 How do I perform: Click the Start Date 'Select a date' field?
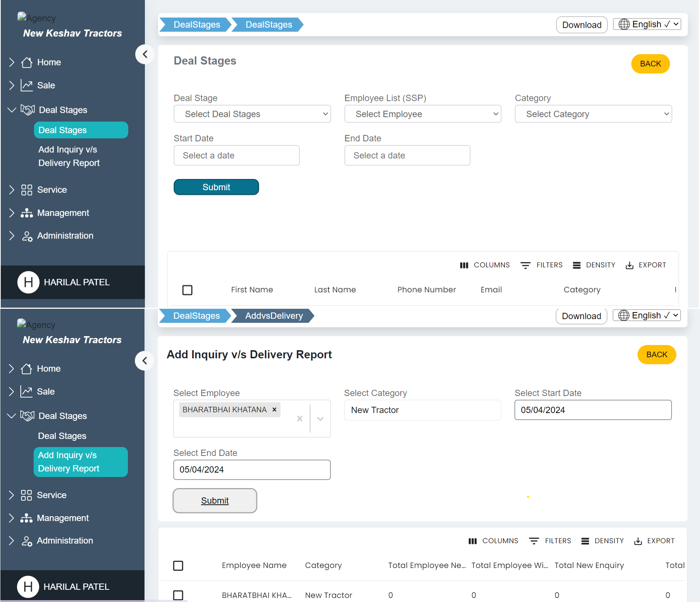point(237,155)
